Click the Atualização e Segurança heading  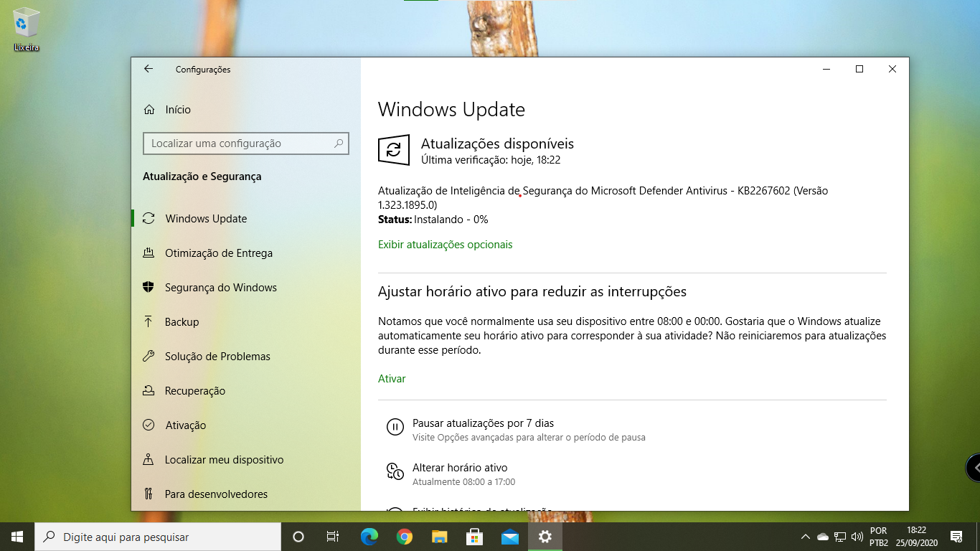tap(202, 176)
